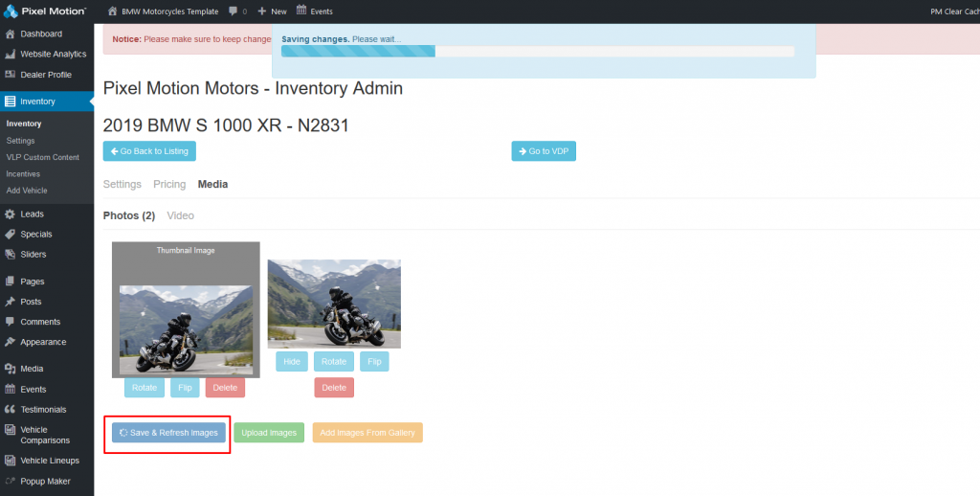The width and height of the screenshot is (980, 496).
Task: Click the plus icon next to New
Action: [262, 11]
